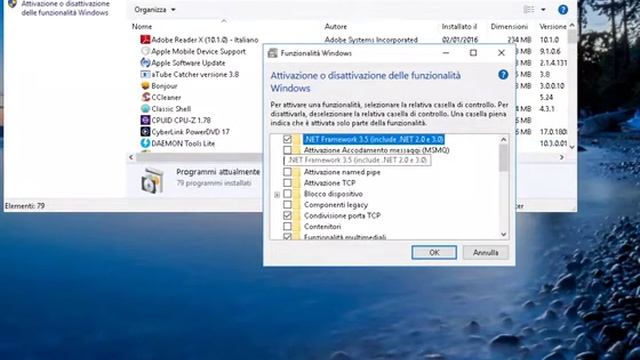Tick the Contenitori checkbox
This screenshot has width=640, height=360.
pyautogui.click(x=287, y=227)
